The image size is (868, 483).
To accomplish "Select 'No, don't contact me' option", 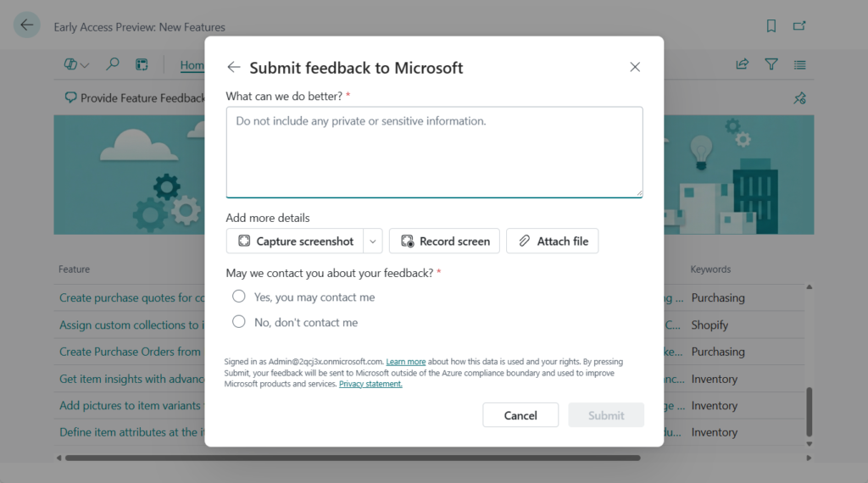I will click(239, 322).
